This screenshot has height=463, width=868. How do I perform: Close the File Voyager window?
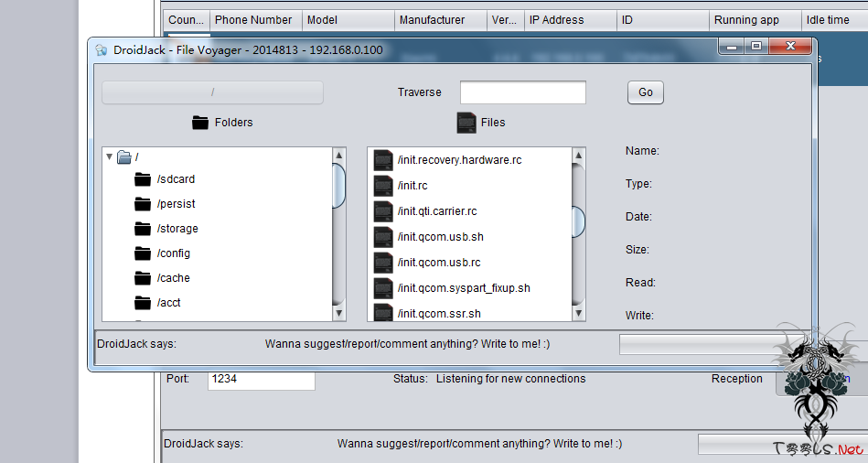(790, 47)
